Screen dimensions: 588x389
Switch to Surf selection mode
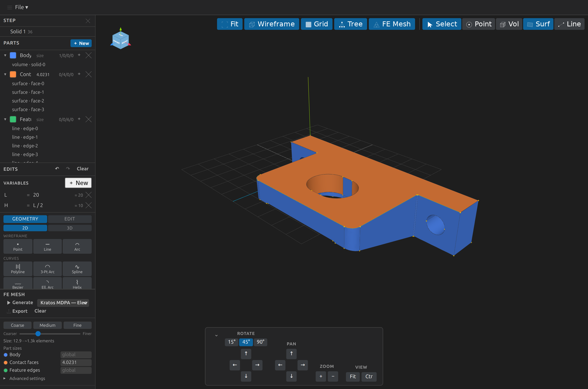(538, 24)
